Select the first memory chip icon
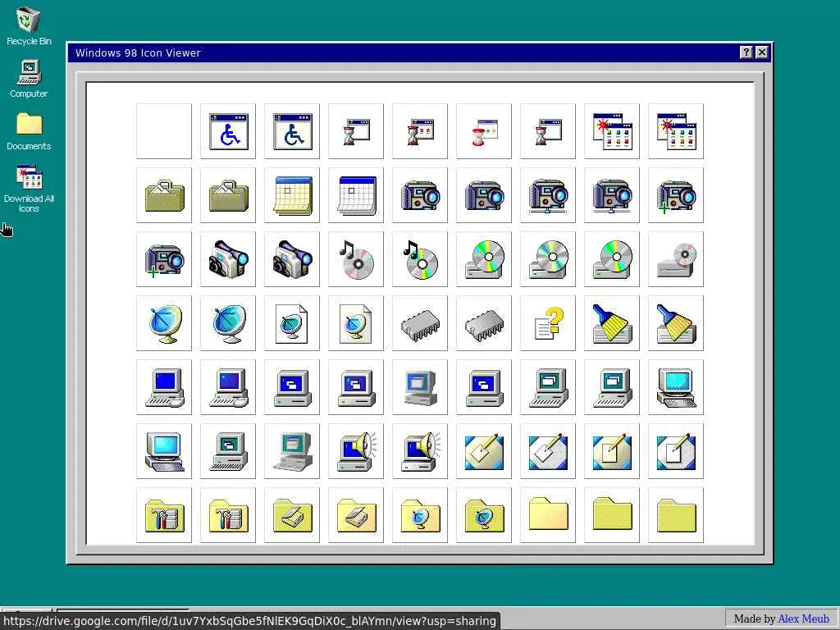This screenshot has height=630, width=840. tap(420, 323)
